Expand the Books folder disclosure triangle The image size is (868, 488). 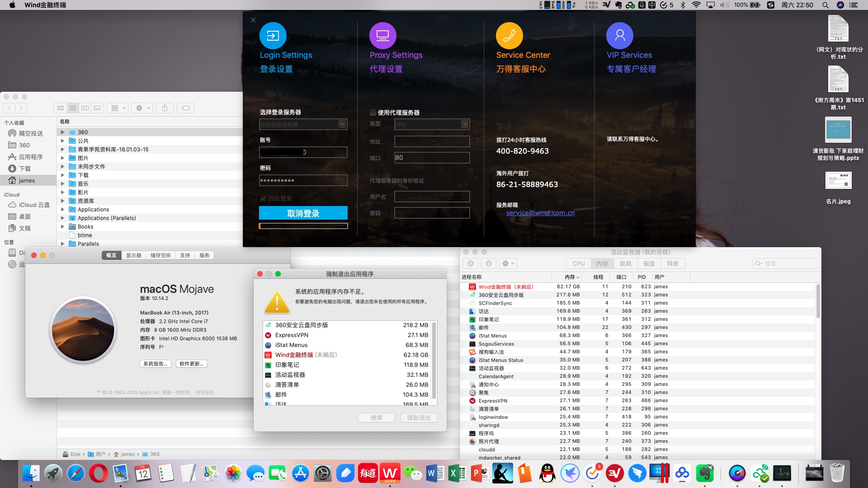[x=63, y=227]
